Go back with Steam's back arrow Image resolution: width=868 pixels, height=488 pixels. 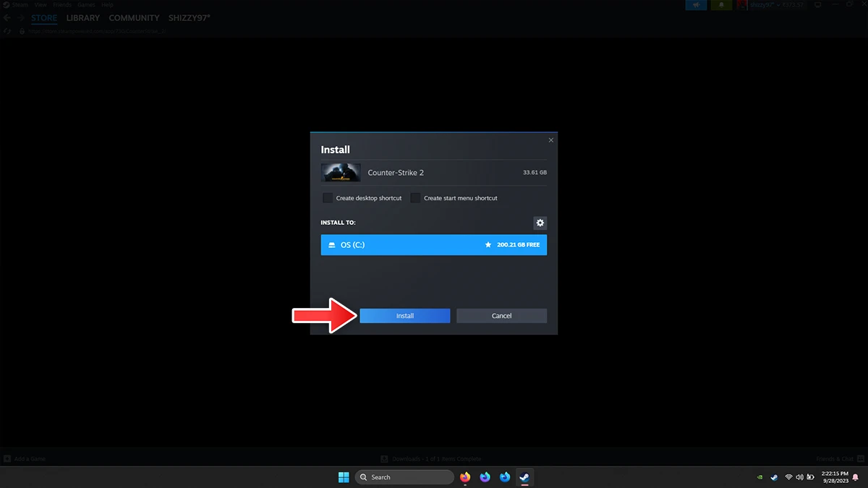point(7,17)
